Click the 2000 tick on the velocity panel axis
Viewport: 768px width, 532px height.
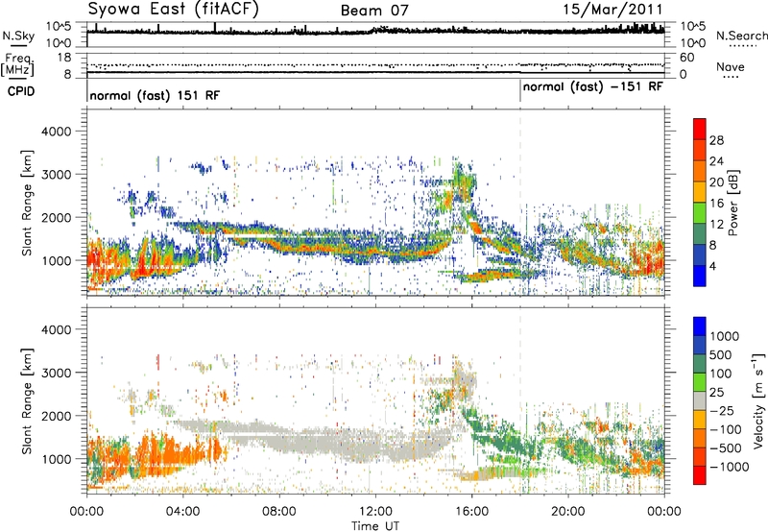point(56,416)
